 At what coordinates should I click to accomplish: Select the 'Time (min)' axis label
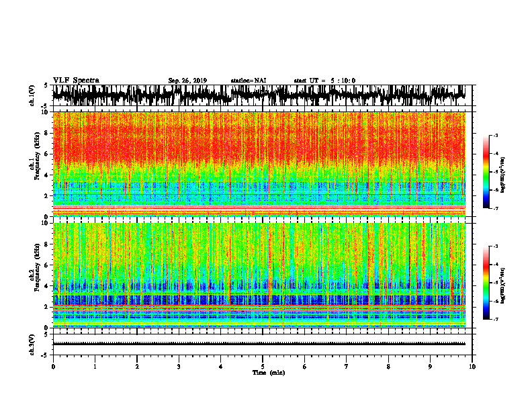click(269, 373)
